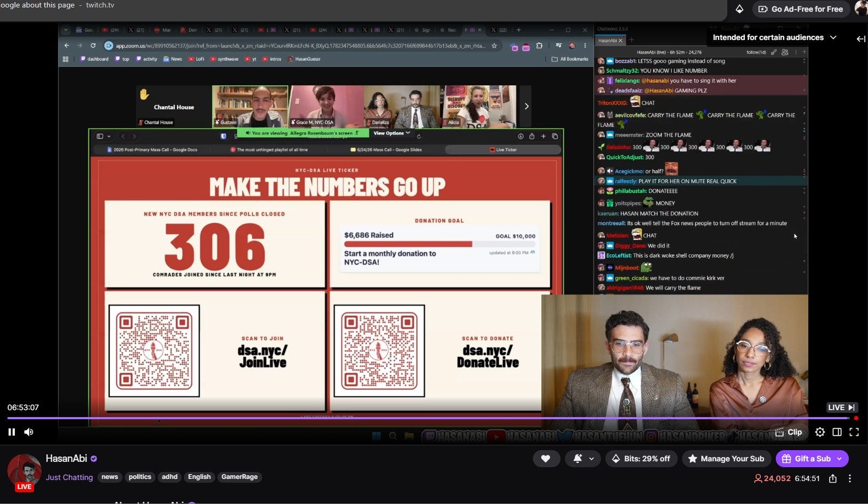Open View Options dropdown in streamed Zoom

(392, 133)
